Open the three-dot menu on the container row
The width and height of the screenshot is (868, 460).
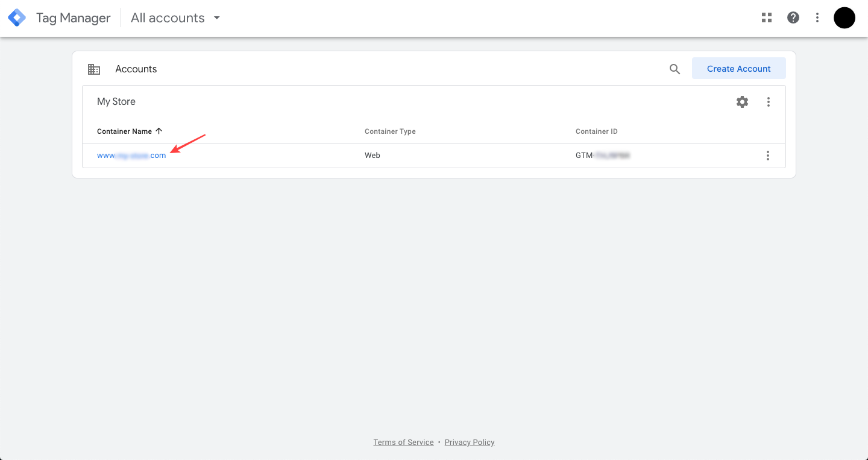click(x=768, y=155)
